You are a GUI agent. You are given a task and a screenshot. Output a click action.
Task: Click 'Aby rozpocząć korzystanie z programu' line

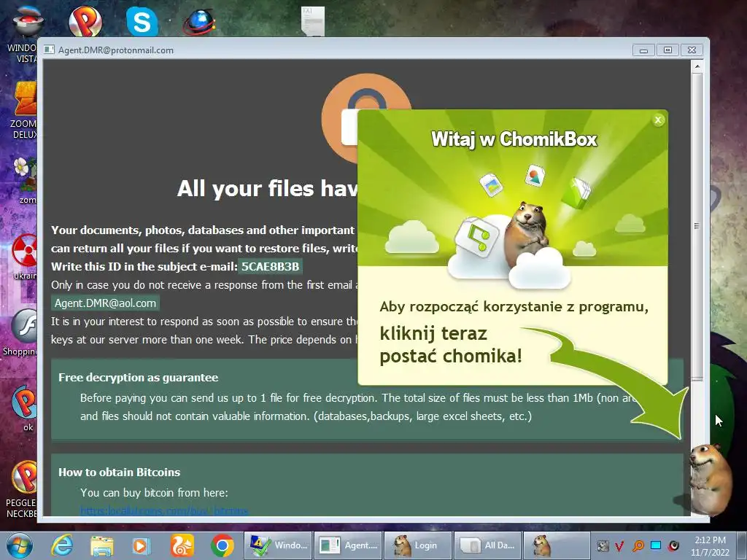tap(514, 307)
